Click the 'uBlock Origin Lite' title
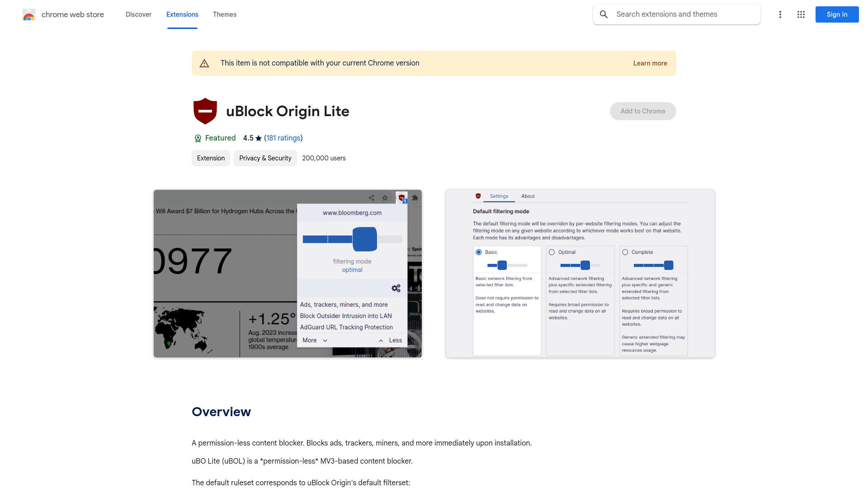The height and width of the screenshot is (488, 868). (x=288, y=111)
